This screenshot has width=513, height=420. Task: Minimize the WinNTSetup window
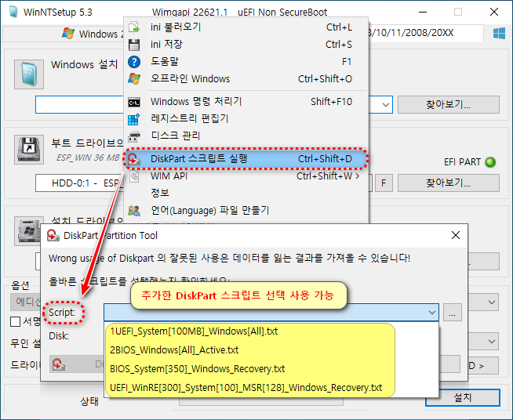(423, 13)
